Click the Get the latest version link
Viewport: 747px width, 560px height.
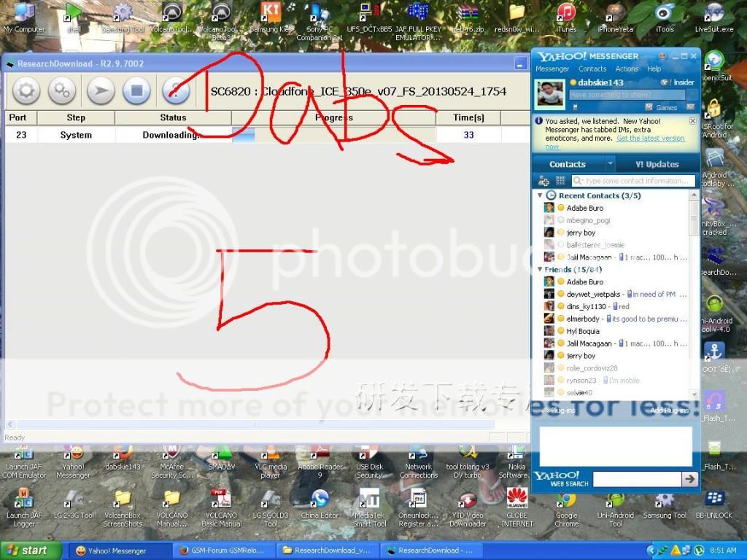click(x=650, y=139)
